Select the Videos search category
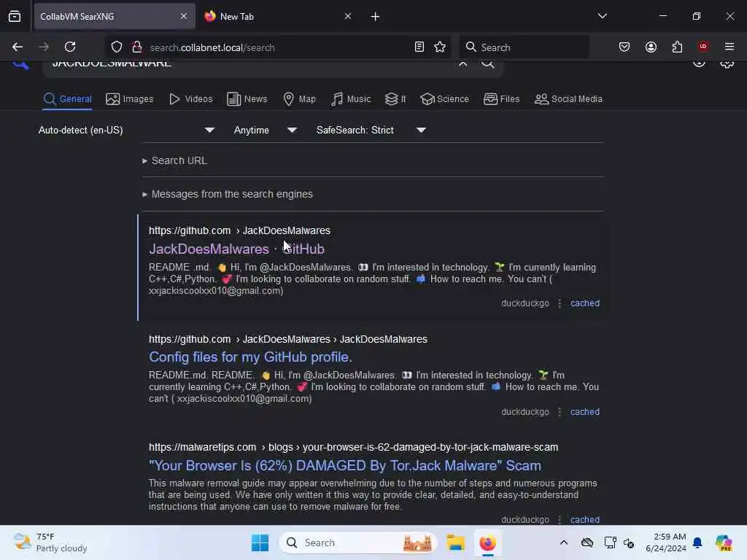747x560 pixels. tap(191, 99)
